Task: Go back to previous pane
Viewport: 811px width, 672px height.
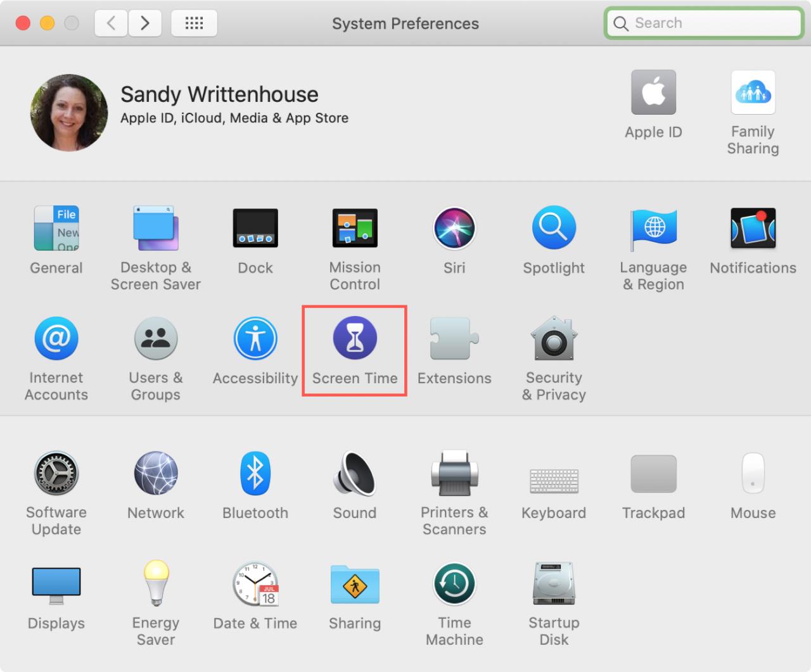Action: (x=111, y=23)
